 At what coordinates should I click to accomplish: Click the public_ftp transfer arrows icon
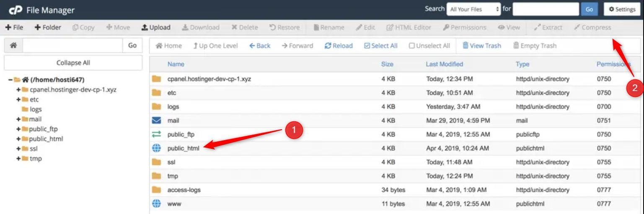157,134
